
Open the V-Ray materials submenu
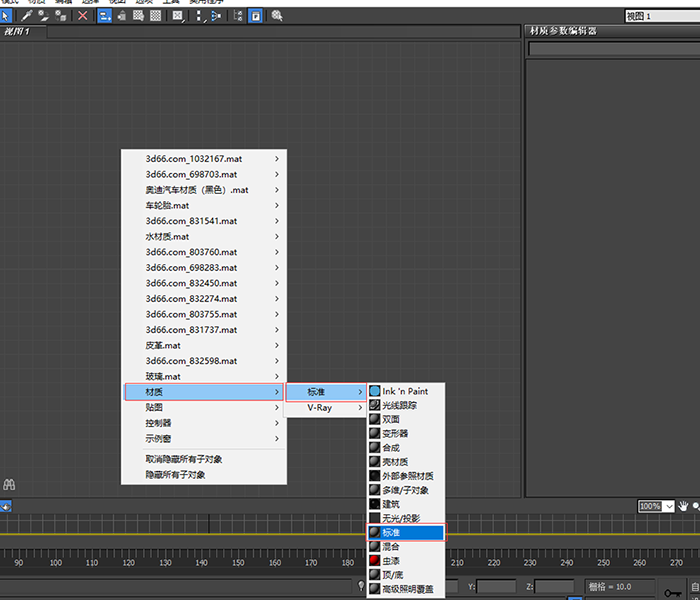coord(326,408)
